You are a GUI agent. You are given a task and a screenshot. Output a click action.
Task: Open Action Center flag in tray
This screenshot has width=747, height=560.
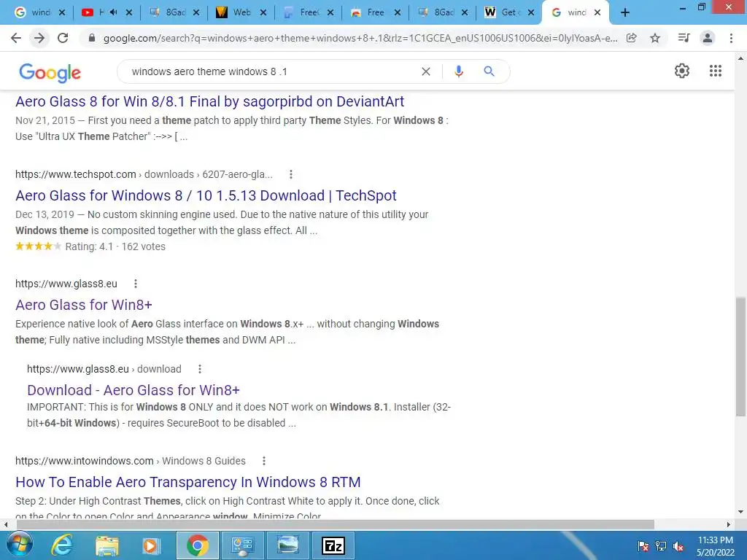(x=643, y=546)
